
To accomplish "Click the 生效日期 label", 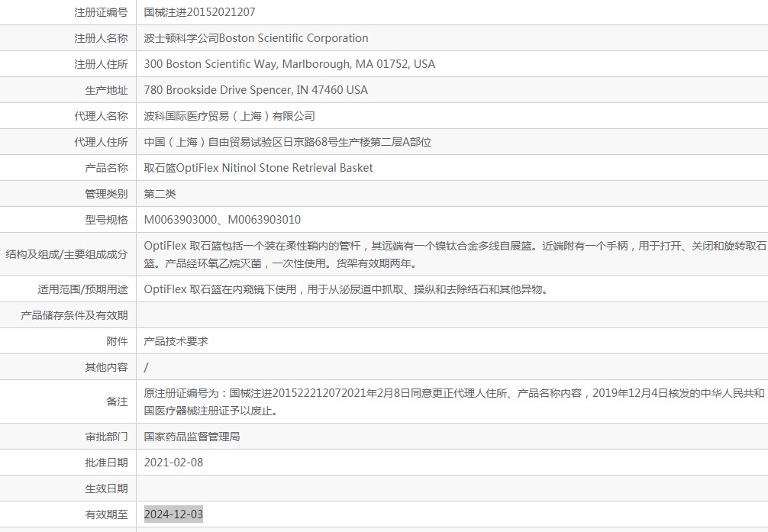I will tap(106, 489).
